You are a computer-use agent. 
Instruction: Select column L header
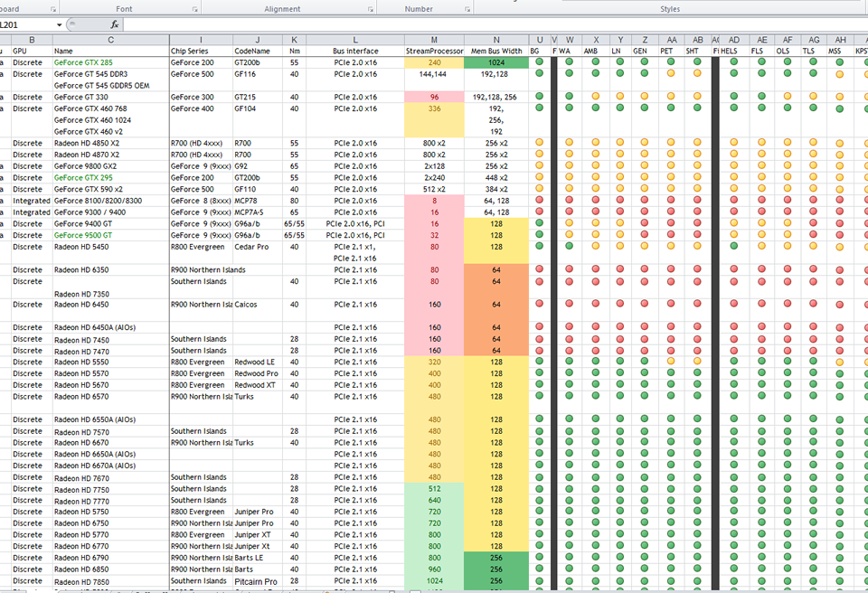[354, 40]
